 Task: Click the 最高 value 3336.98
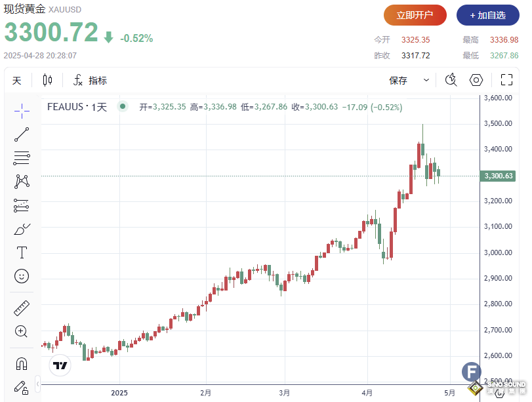pos(504,40)
